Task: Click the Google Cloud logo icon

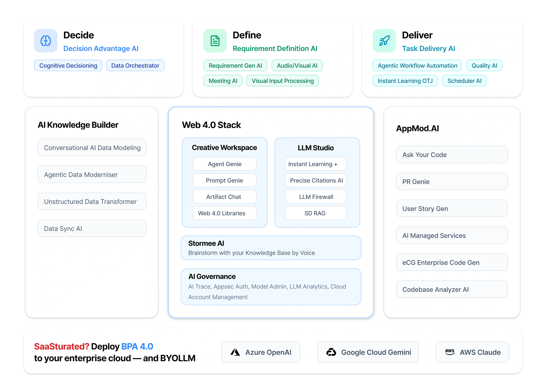Action: 331,352
